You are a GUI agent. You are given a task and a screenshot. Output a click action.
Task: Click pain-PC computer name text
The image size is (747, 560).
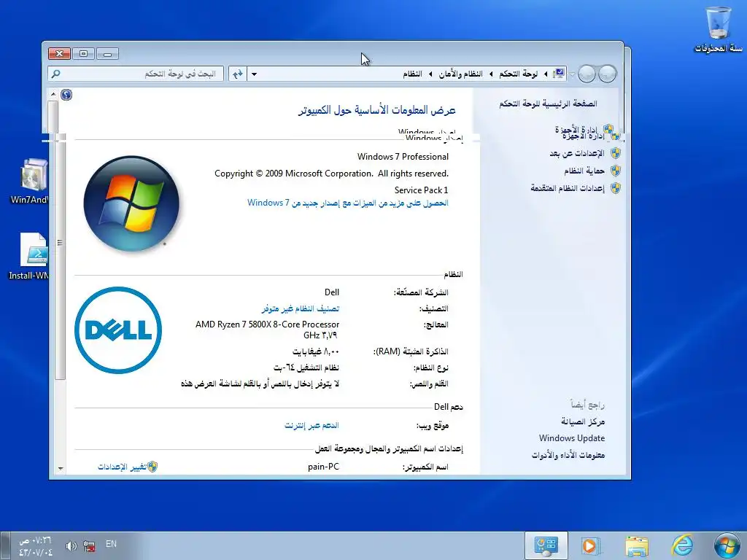coord(323,467)
